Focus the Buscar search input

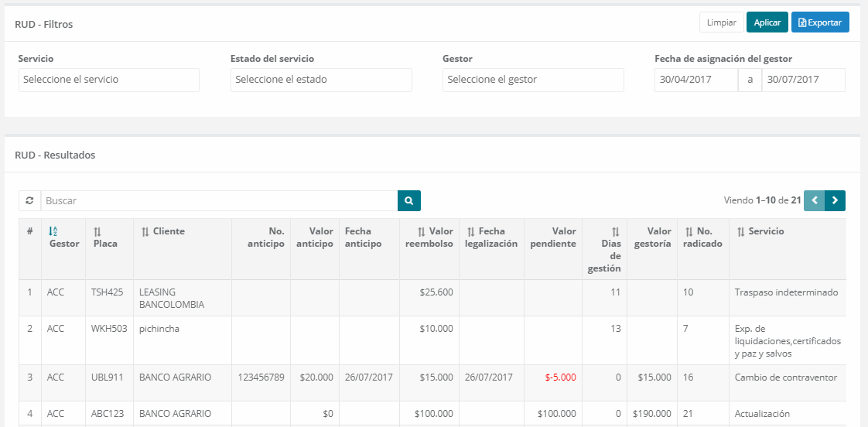(x=219, y=201)
